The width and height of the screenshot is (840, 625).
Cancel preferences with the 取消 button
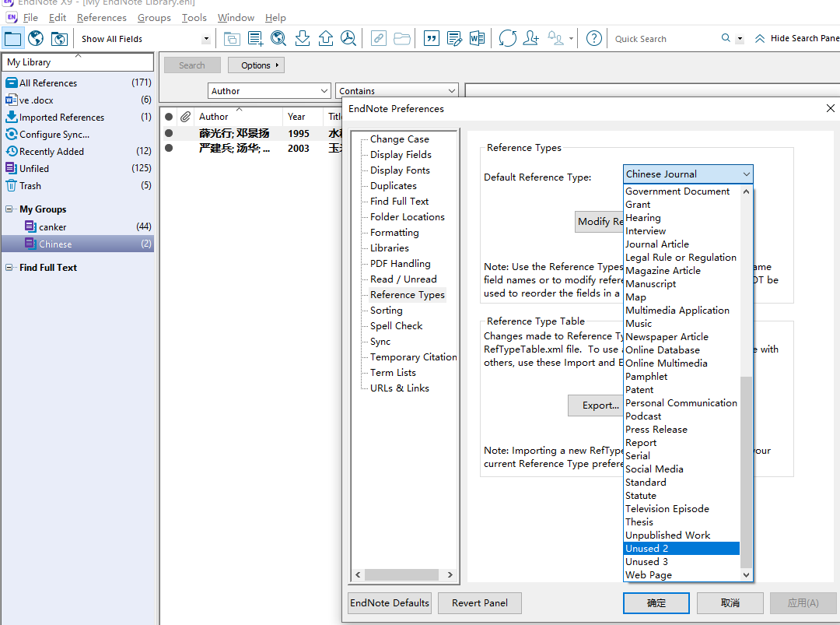tap(730, 603)
